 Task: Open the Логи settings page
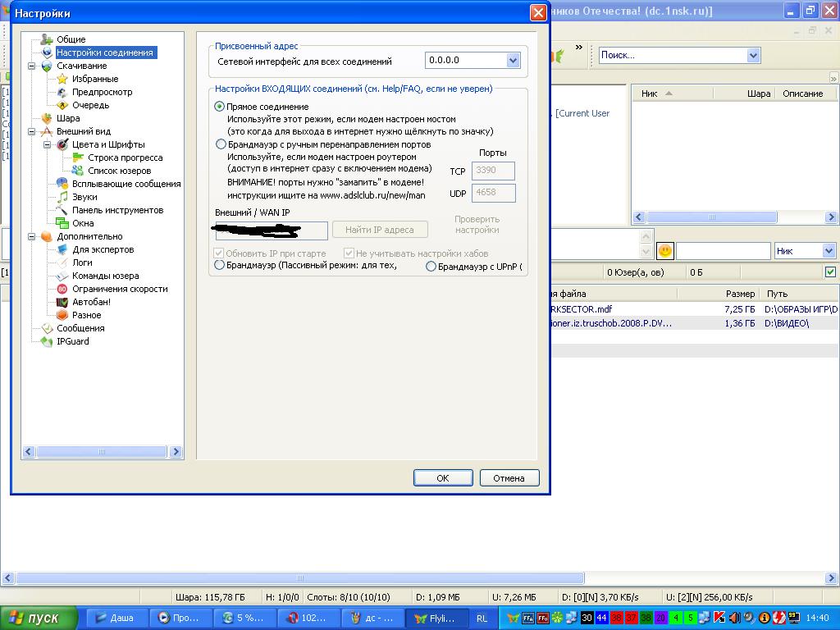coord(82,262)
